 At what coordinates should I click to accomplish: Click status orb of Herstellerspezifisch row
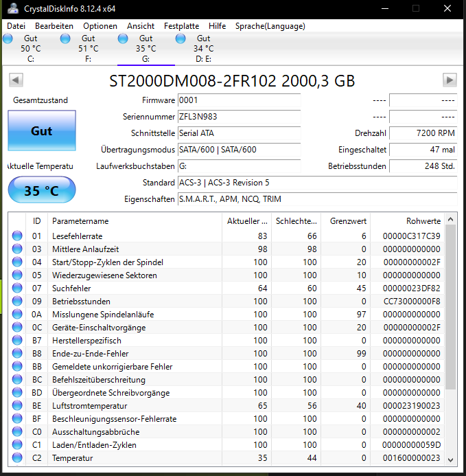click(17, 340)
